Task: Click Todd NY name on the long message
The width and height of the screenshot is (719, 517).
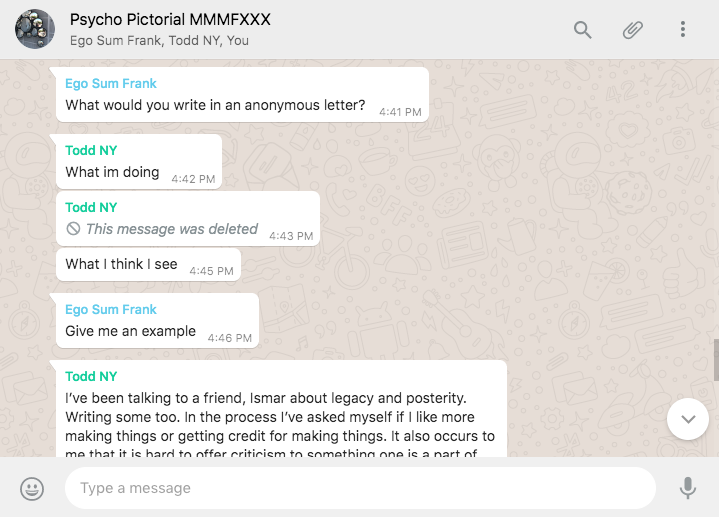Action: 91,377
